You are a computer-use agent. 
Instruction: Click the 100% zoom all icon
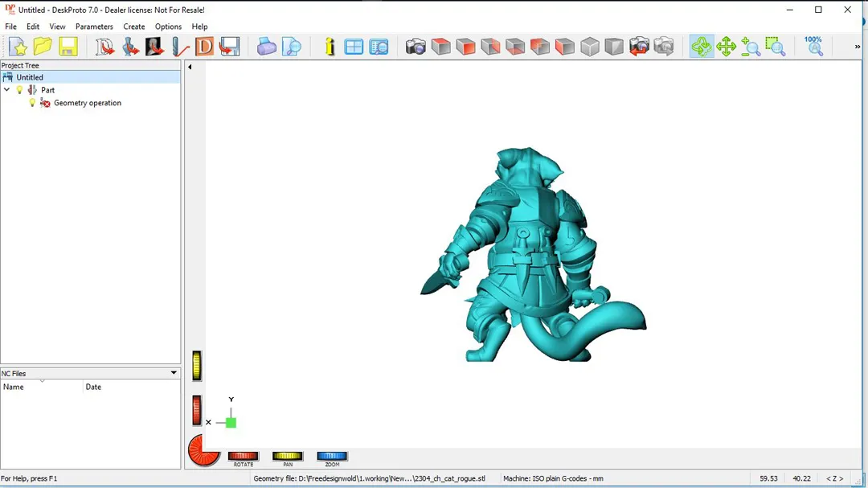pyautogui.click(x=813, y=47)
